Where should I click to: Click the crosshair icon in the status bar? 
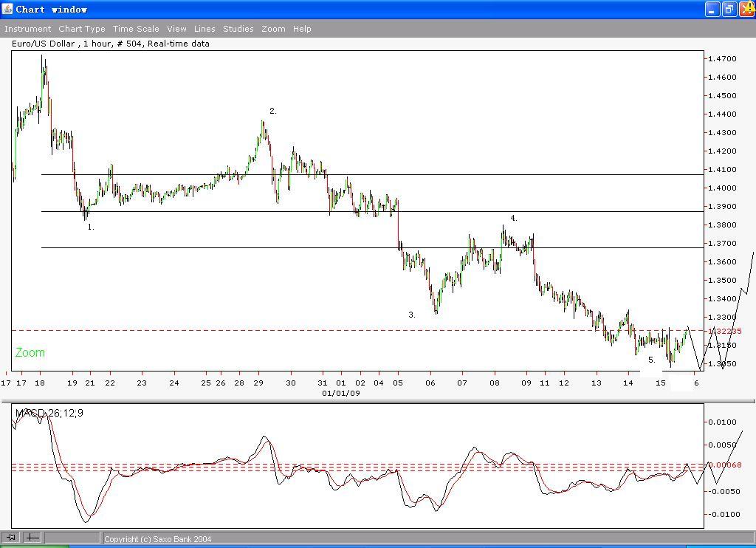pyautogui.click(x=32, y=537)
